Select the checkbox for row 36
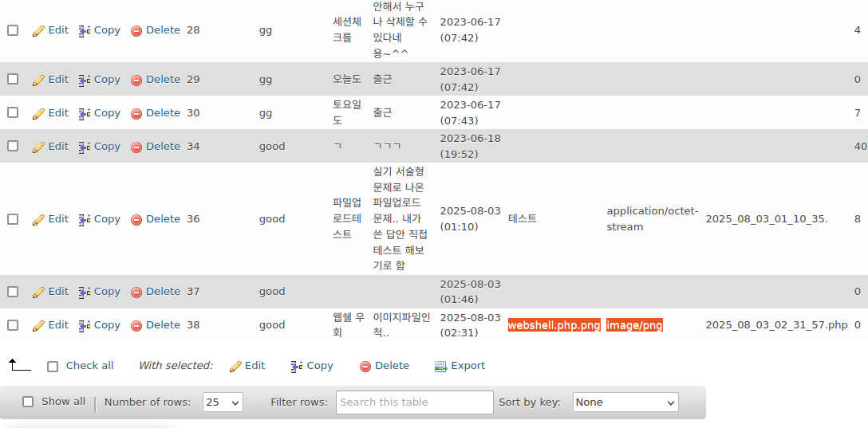This screenshot has width=868, height=428. [x=13, y=219]
